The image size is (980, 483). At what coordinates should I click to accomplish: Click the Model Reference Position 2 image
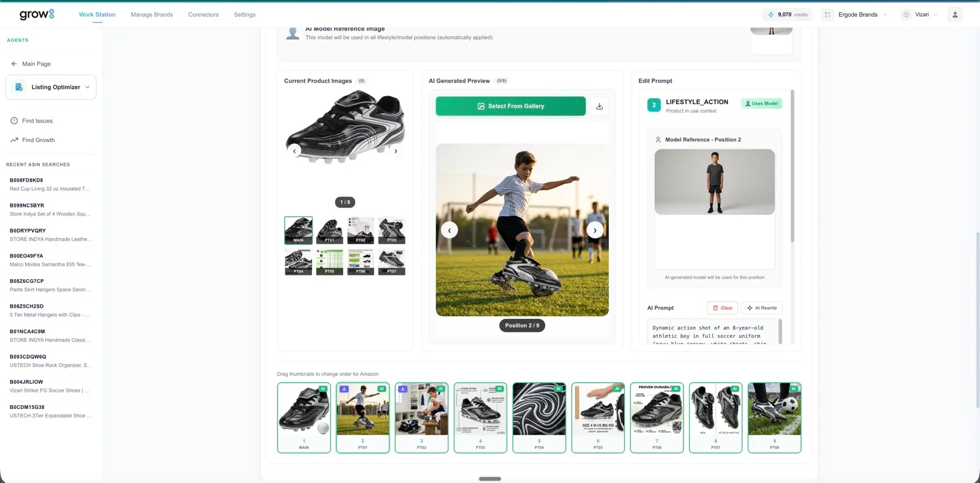[x=715, y=182]
